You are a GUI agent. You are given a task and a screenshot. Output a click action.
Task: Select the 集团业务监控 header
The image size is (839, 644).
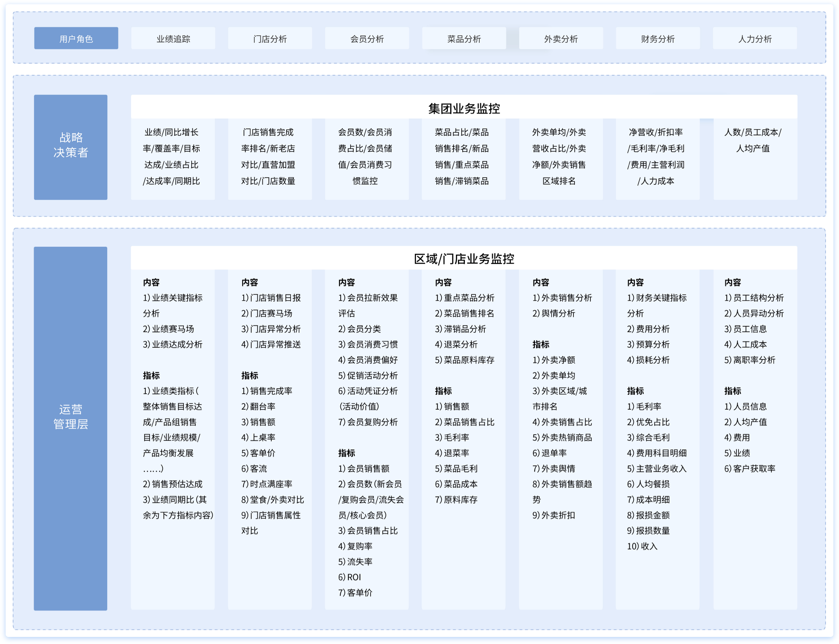click(464, 109)
